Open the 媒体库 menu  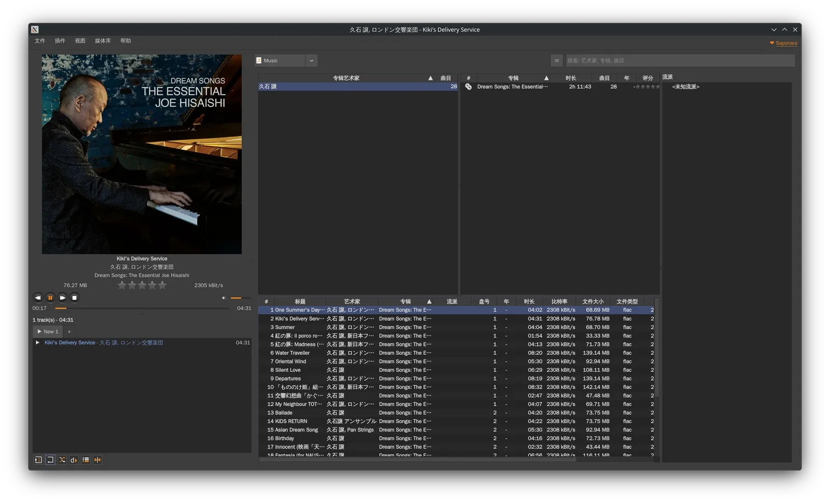coord(103,40)
